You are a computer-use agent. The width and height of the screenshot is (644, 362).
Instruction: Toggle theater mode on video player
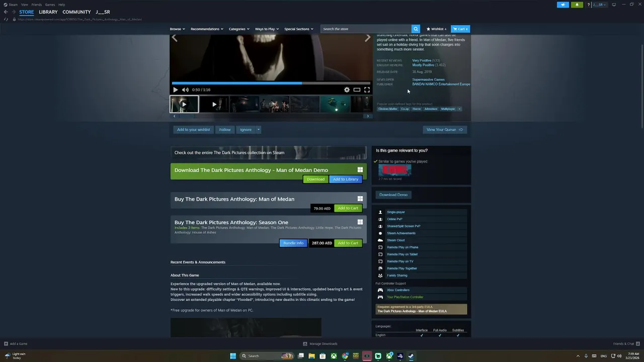coord(357,89)
